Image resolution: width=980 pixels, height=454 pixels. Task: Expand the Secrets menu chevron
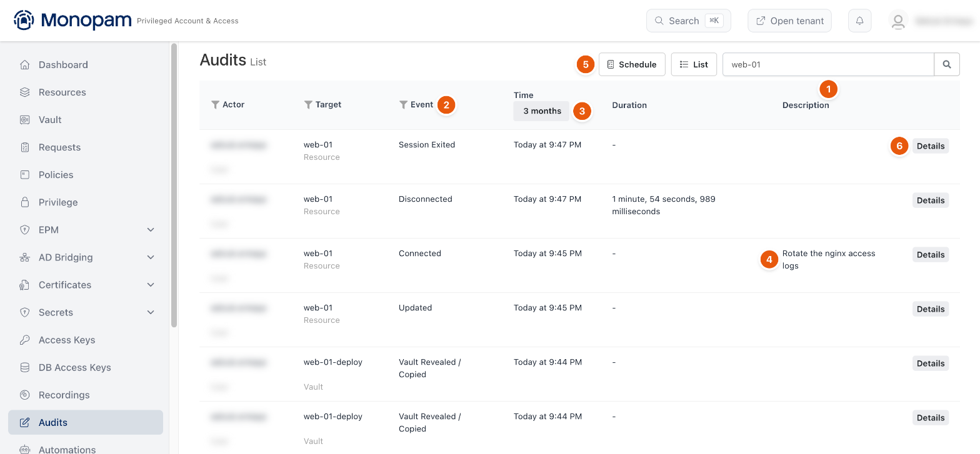click(x=151, y=312)
